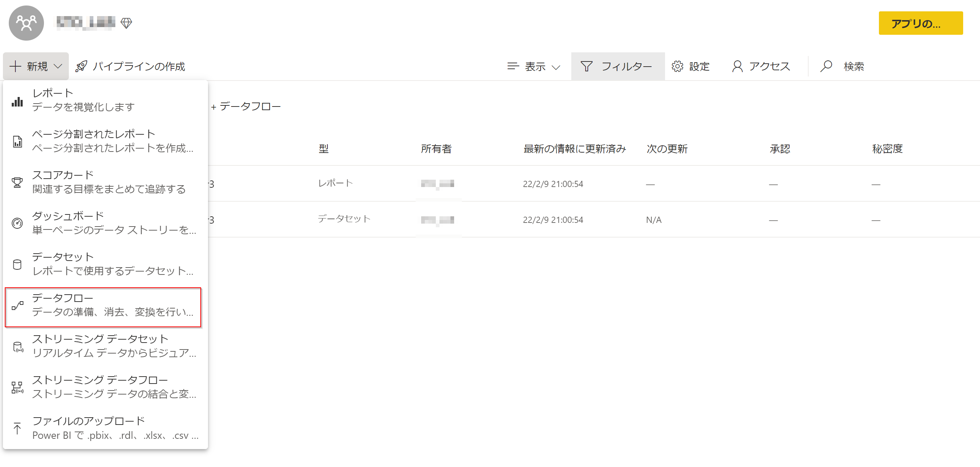Click the workspace group avatar icon
Viewport: 980px width, 467px height.
tap(26, 23)
